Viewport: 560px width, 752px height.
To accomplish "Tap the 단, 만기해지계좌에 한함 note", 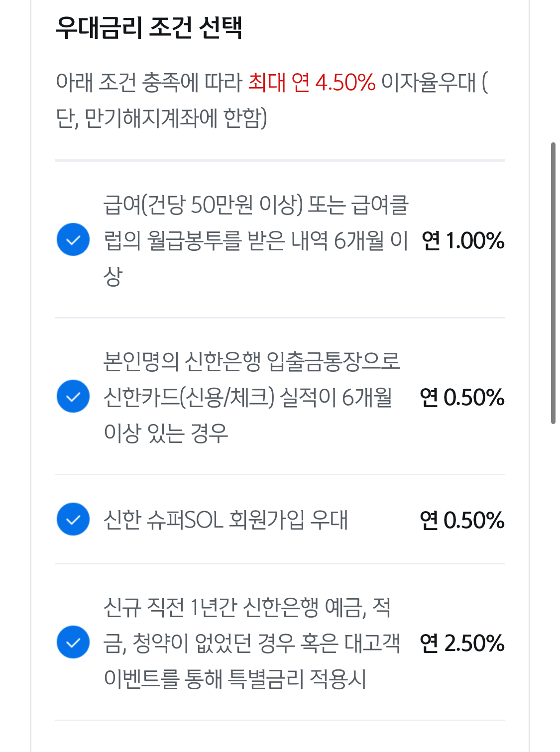I will (161, 118).
